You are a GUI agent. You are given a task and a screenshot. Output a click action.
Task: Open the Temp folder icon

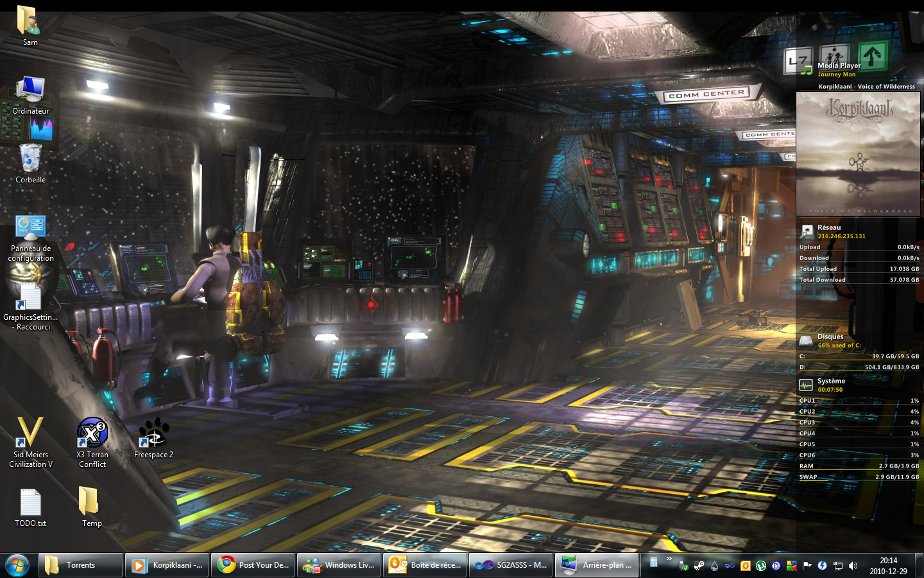coord(92,508)
